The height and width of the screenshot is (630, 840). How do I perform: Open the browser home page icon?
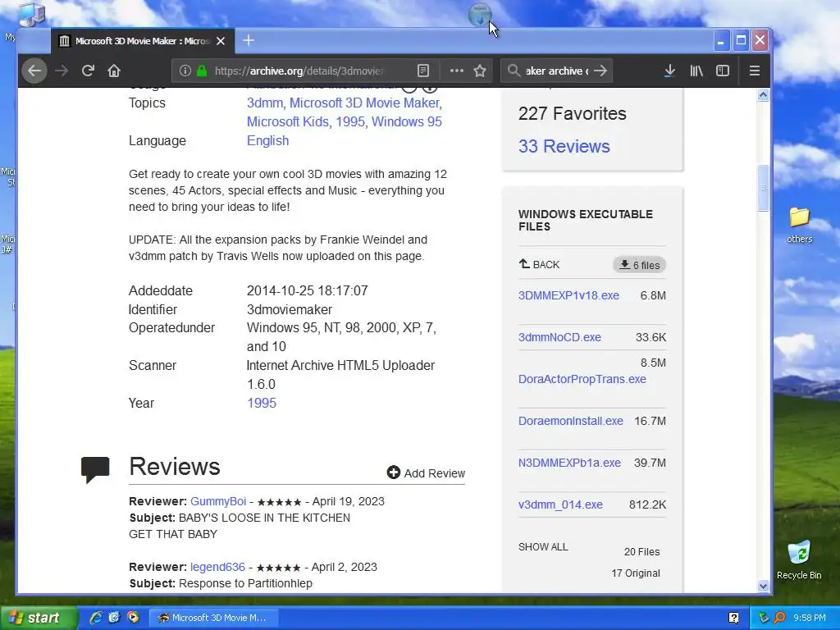pyautogui.click(x=113, y=71)
